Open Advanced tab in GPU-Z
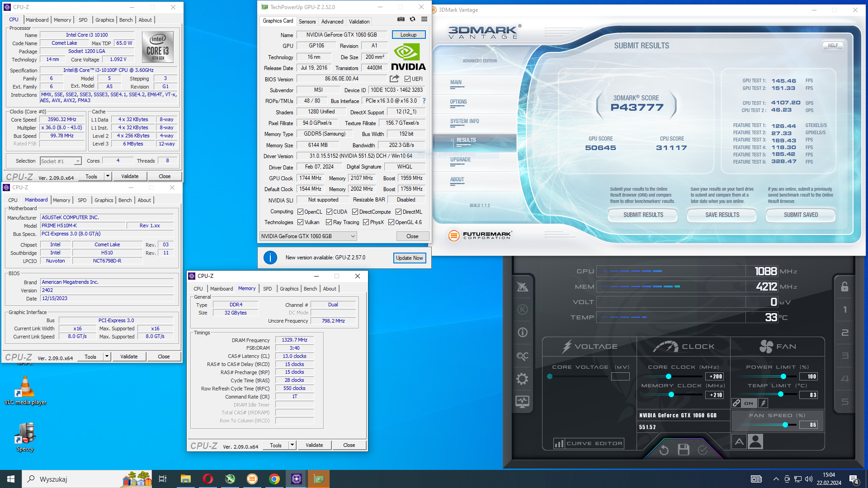The width and height of the screenshot is (868, 488). point(332,21)
